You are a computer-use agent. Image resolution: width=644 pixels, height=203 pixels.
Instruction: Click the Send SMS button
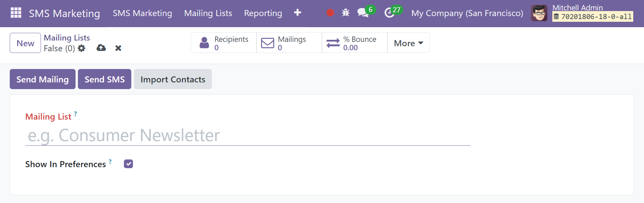[x=104, y=79]
